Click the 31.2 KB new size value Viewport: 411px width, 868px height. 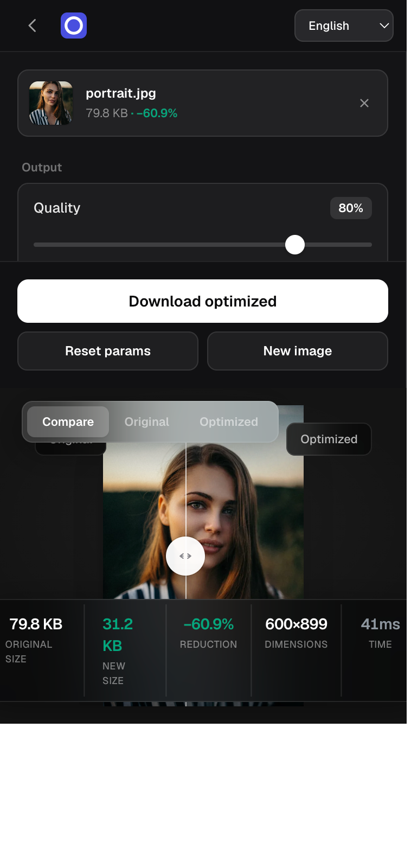pyautogui.click(x=118, y=635)
